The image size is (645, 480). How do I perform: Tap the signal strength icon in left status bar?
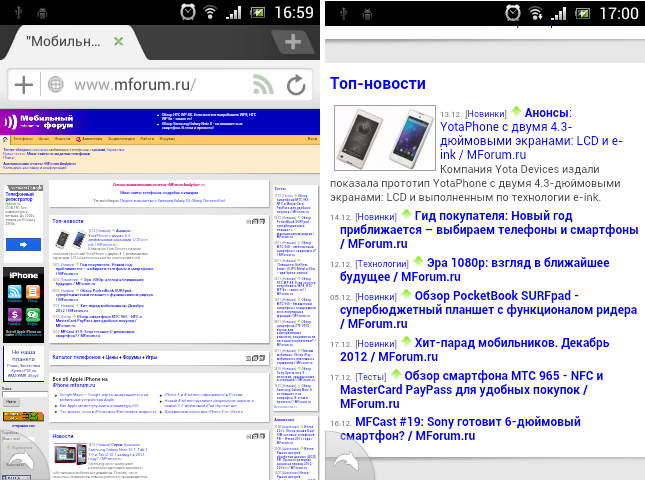coord(233,13)
